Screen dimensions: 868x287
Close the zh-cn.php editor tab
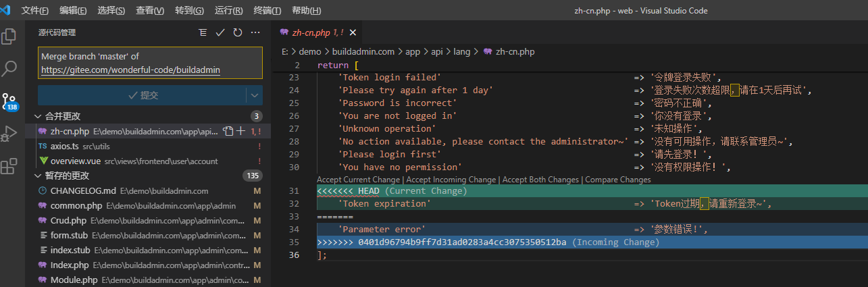click(x=353, y=32)
